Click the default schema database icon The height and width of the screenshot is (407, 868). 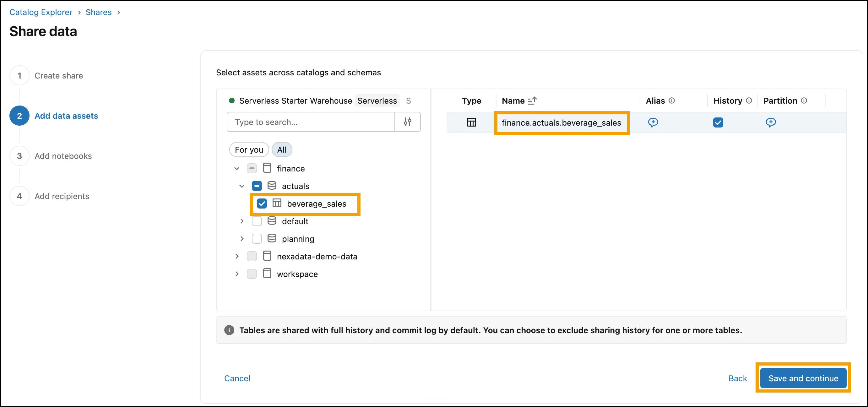272,221
